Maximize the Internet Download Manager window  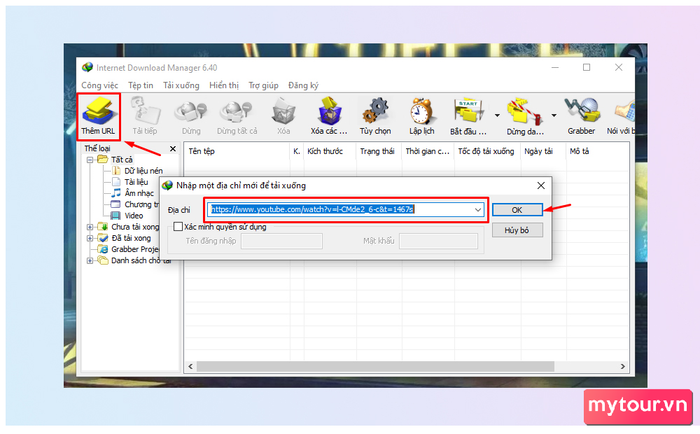click(x=587, y=67)
